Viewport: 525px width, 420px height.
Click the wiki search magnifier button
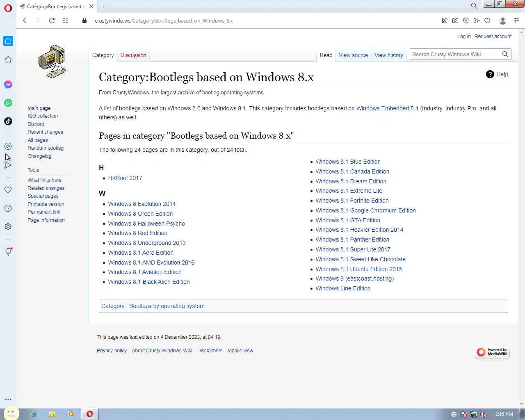[x=505, y=54]
